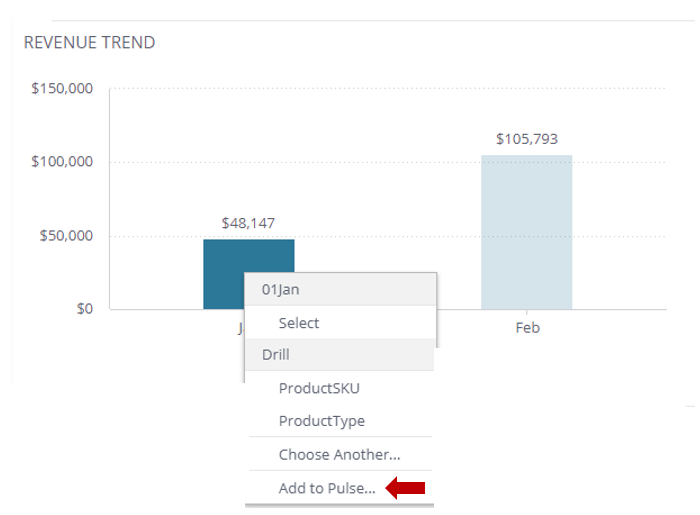Screen dimensions: 700x515
Task: Choose Select in the 01Jan context menu
Action: point(299,323)
